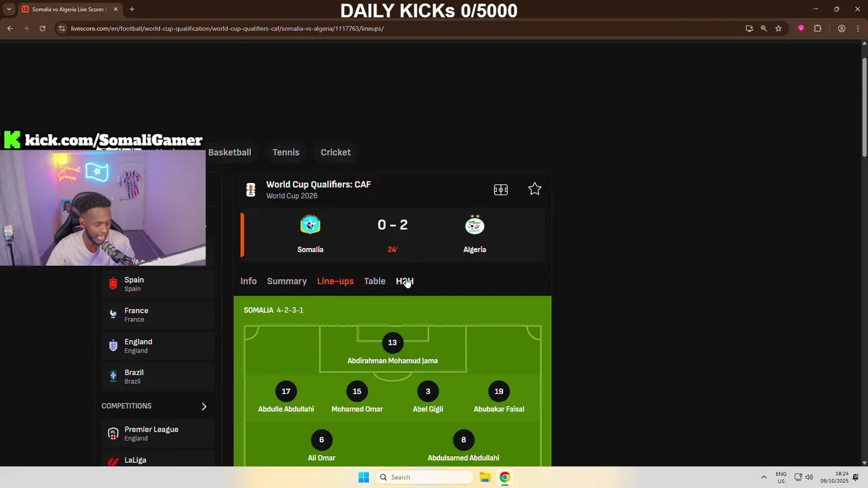The image size is (868, 488).
Task: Select France in the sidebar
Action: (158, 314)
